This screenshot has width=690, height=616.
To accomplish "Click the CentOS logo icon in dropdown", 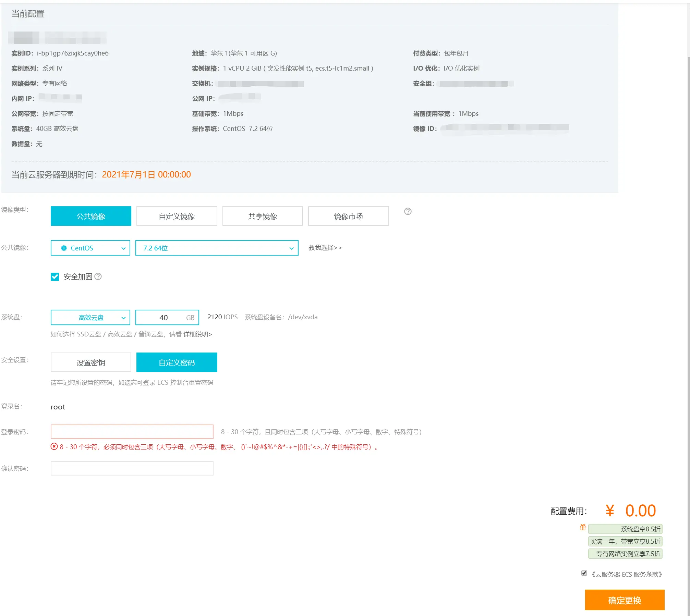I will click(x=64, y=248).
